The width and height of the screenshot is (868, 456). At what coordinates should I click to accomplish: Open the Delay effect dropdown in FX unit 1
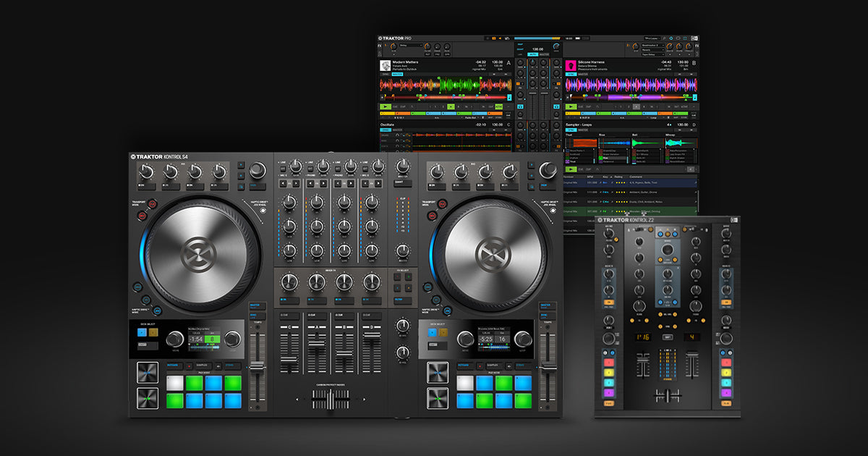tap(411, 46)
